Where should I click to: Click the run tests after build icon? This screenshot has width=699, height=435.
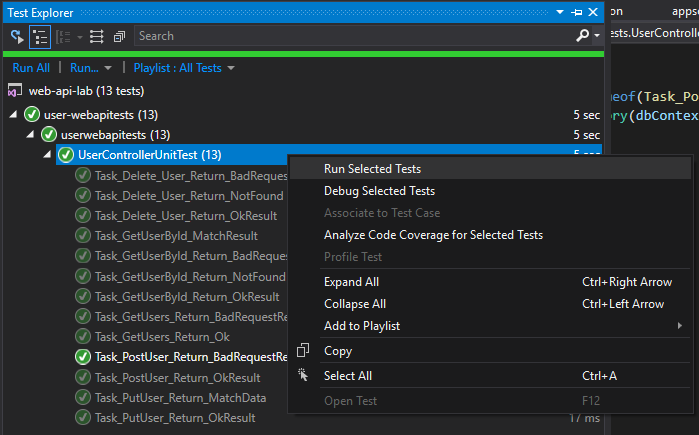[x=17, y=36]
